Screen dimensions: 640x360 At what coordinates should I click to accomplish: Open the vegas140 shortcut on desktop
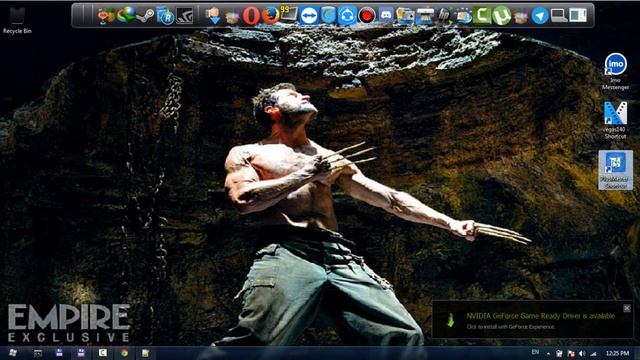(615, 120)
